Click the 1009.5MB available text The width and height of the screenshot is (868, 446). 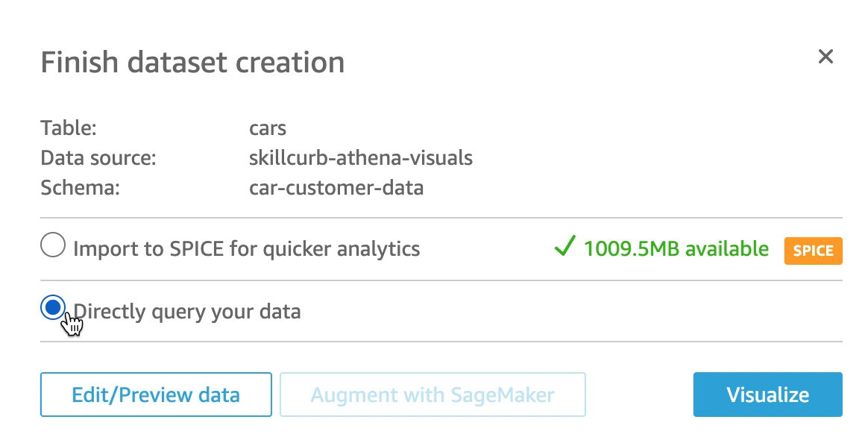[676, 248]
